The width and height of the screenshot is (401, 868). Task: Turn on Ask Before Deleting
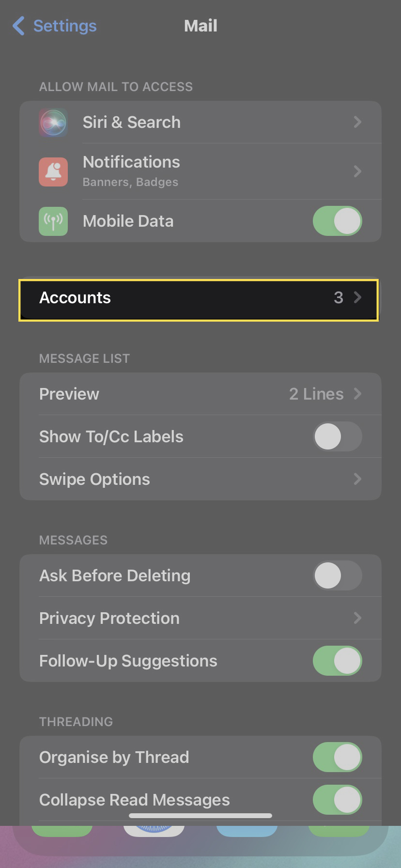(x=337, y=575)
